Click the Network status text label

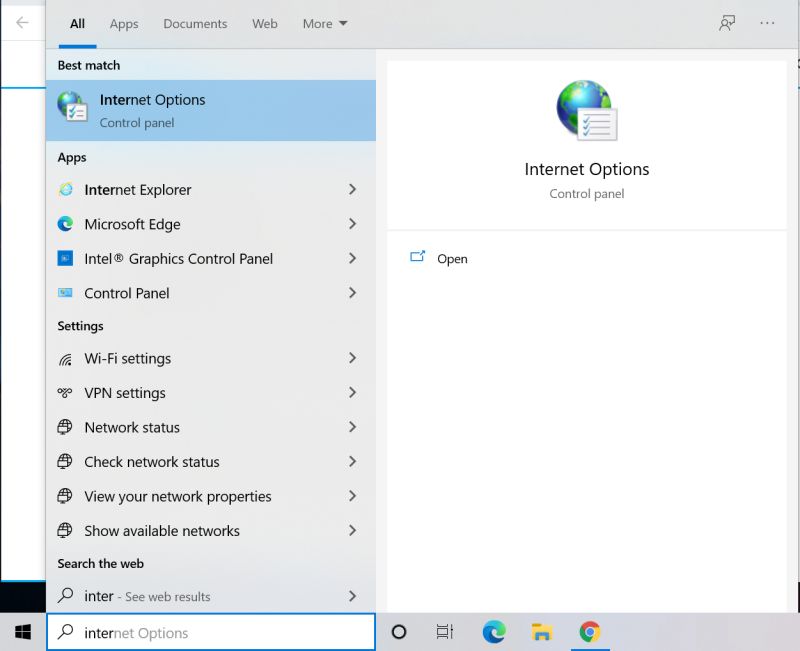pos(132,428)
